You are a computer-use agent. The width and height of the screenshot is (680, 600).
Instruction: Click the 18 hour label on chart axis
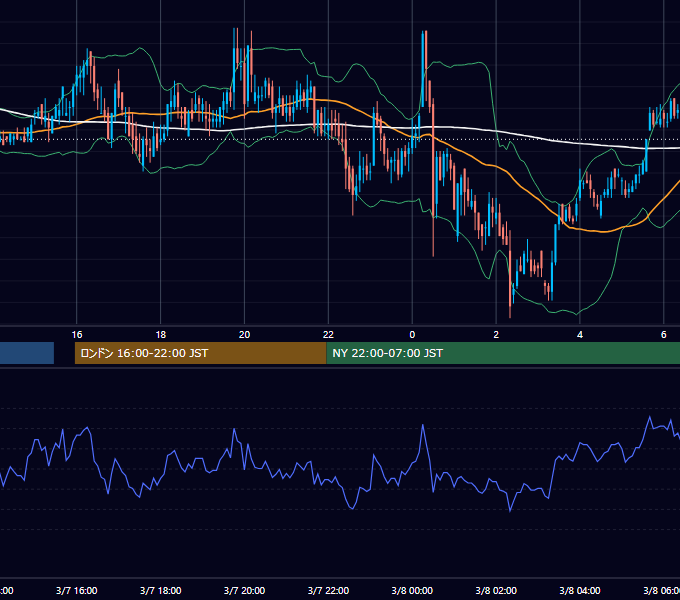(x=160, y=334)
